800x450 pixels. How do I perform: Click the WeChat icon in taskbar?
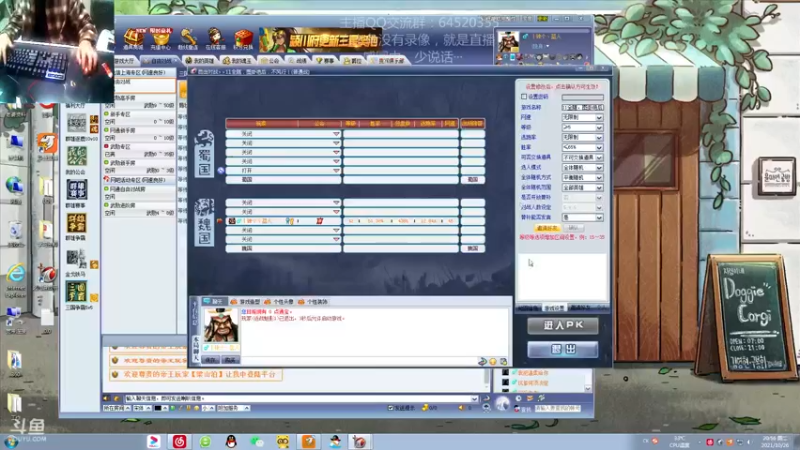pyautogui.click(x=257, y=441)
